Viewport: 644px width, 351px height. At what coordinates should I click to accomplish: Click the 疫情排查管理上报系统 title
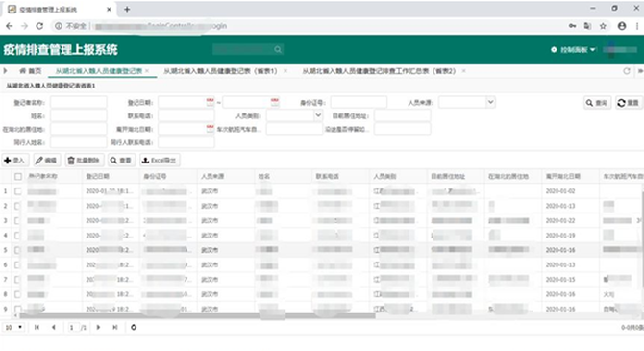61,50
